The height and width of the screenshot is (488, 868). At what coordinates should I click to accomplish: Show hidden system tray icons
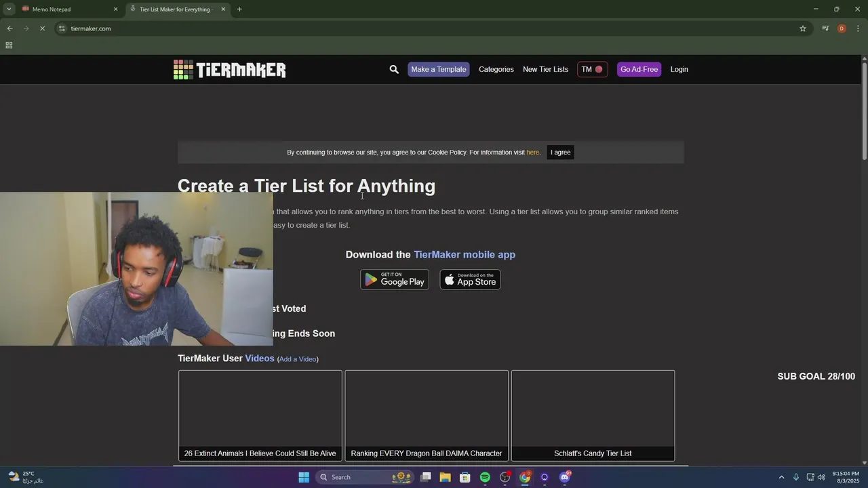pos(781,477)
